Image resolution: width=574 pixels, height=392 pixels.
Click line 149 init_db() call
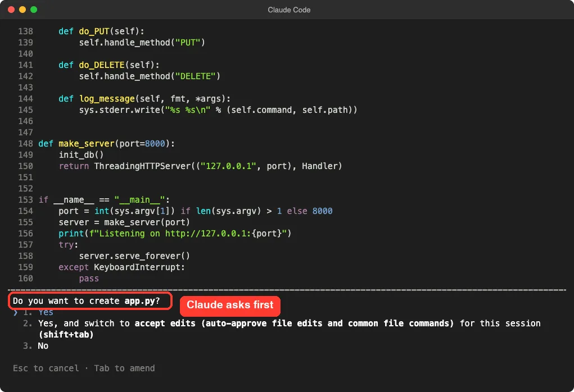pos(82,155)
